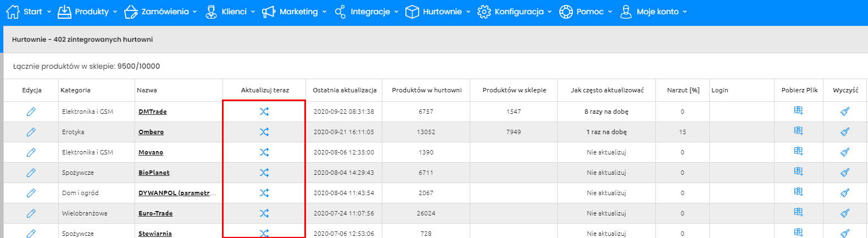
Task: Click the Narzut [%] column header
Action: [x=683, y=90]
